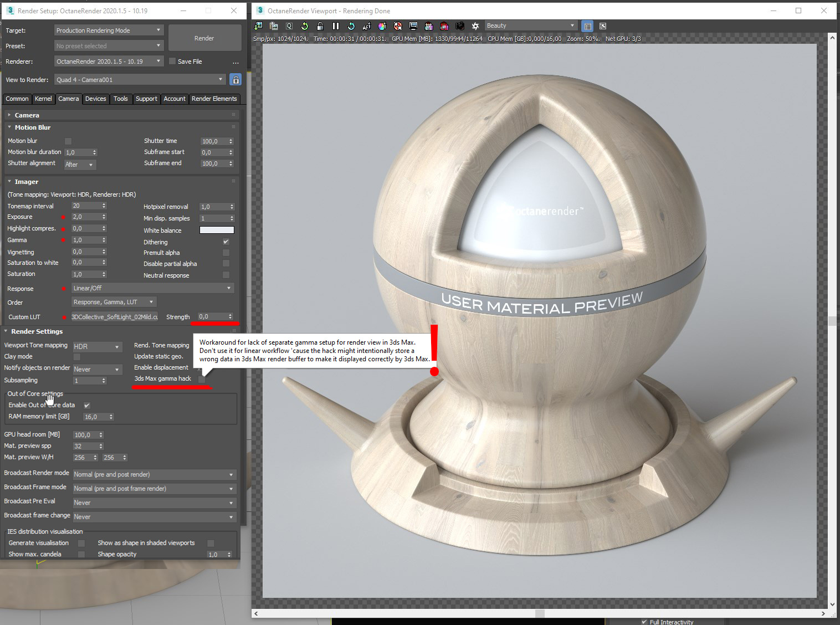Image resolution: width=840 pixels, height=625 pixels.
Task: Turn on the Clay mode checkbox
Action: 77,357
